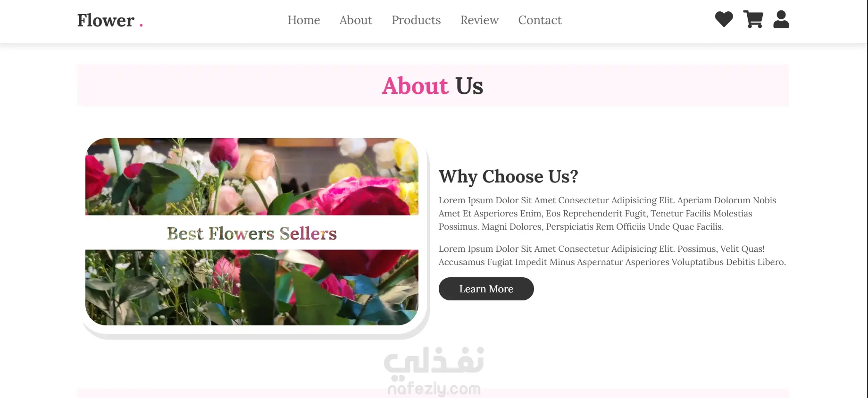
Task: Open the shopping cart icon
Action: 753,19
